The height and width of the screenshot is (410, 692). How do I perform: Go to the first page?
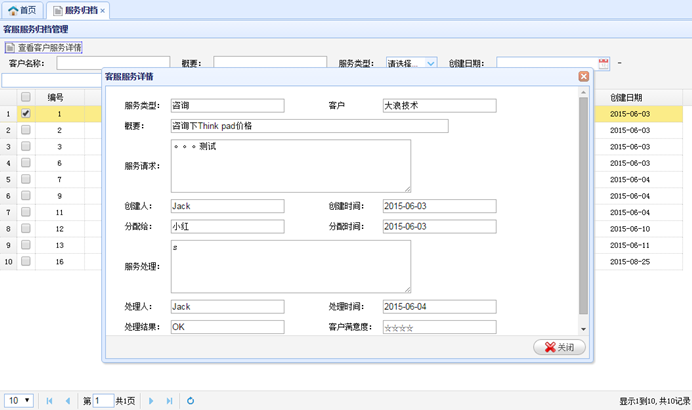pos(49,401)
